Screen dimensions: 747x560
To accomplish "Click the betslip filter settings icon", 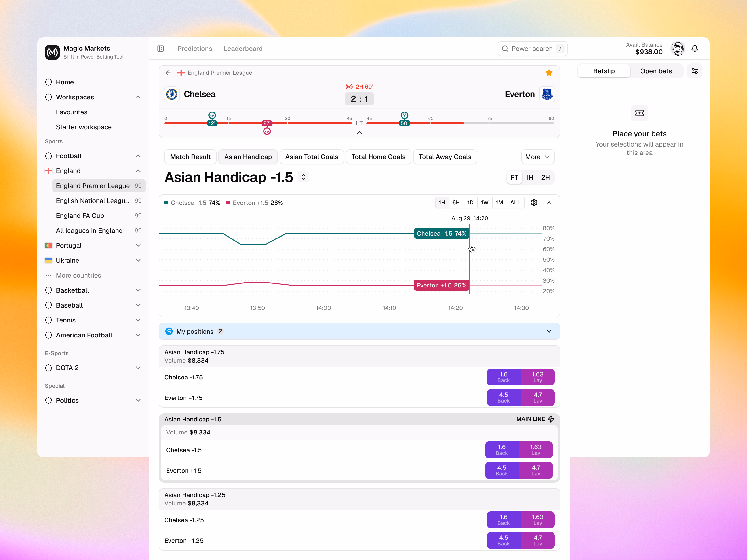I will pyautogui.click(x=695, y=71).
